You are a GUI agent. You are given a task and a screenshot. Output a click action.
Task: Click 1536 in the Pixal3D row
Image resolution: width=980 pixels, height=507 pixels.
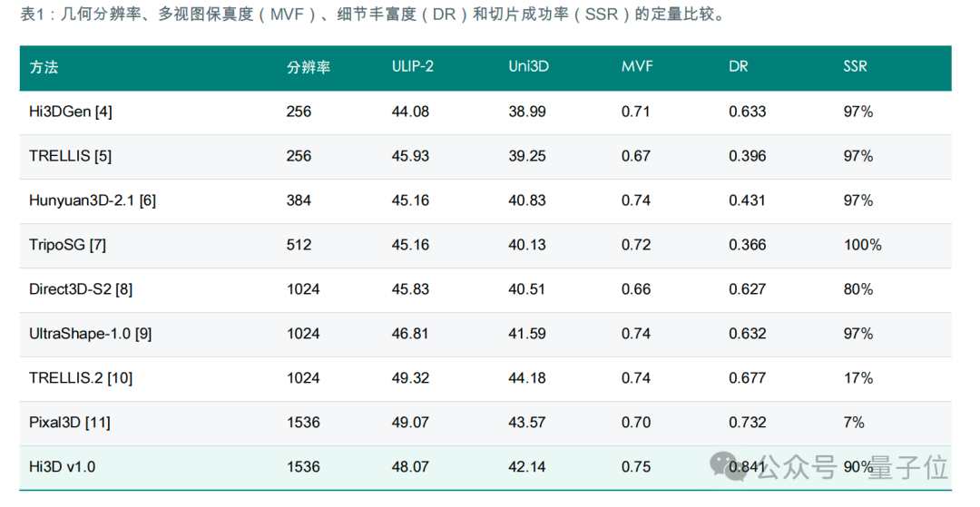tap(303, 422)
